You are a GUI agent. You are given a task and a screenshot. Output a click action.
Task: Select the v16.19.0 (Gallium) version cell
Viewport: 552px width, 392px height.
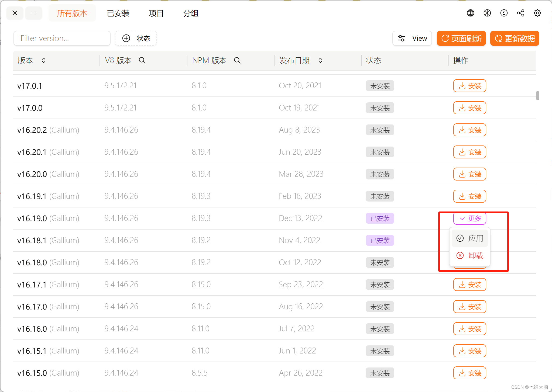[48, 218]
